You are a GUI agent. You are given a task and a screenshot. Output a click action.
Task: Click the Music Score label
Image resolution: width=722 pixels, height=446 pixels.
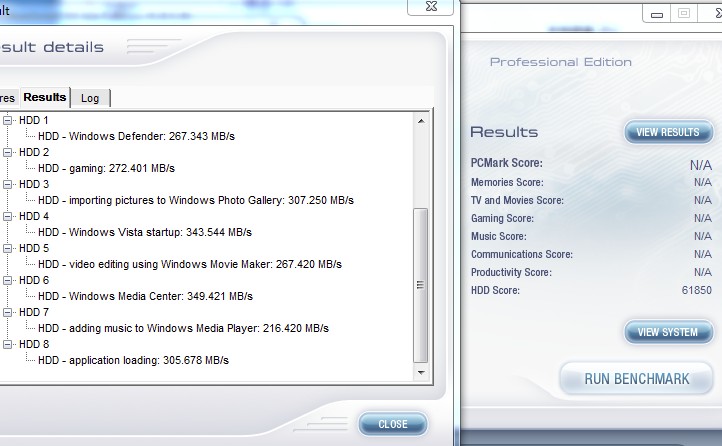click(499, 236)
